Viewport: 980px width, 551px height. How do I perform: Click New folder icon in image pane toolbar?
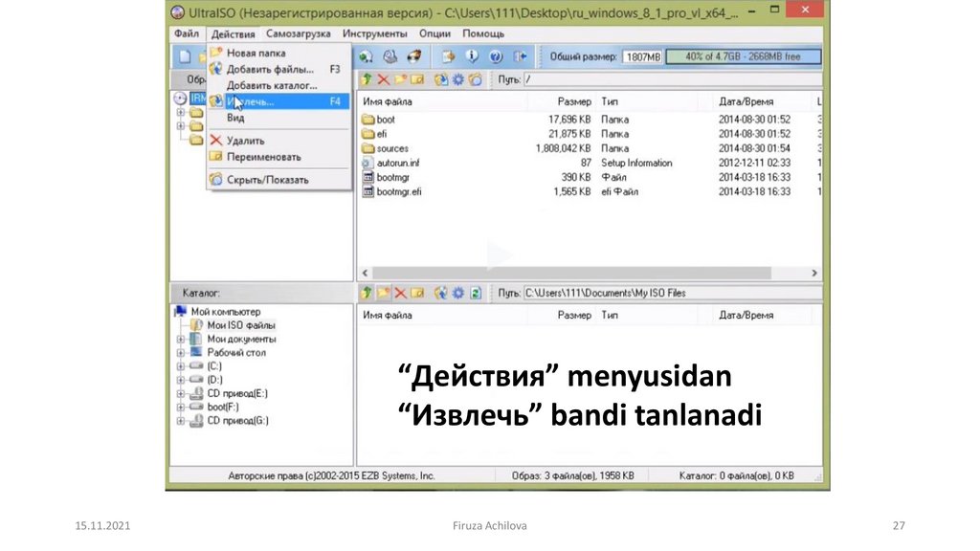point(400,79)
